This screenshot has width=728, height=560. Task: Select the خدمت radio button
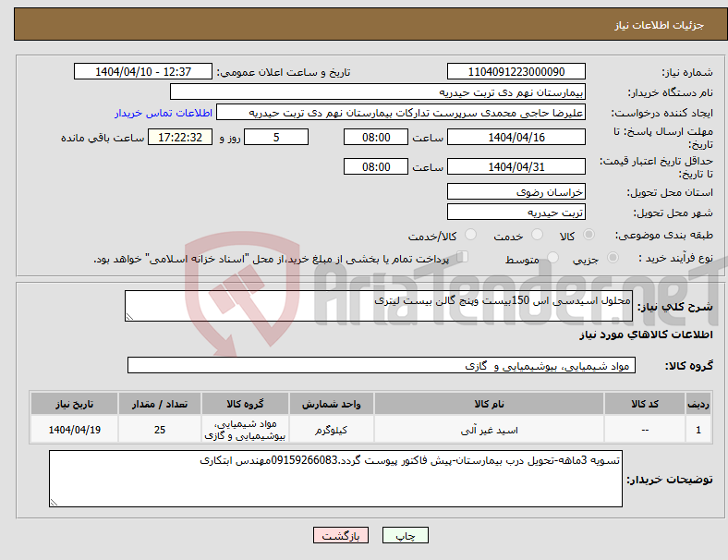click(x=537, y=235)
